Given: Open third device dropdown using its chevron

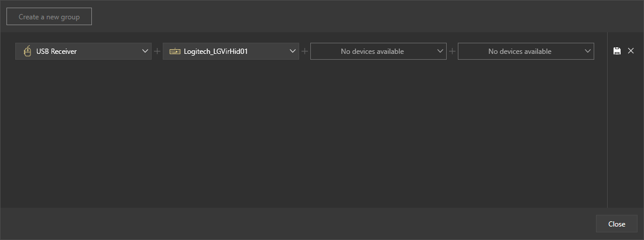Looking at the screenshot, I should pyautogui.click(x=440, y=52).
